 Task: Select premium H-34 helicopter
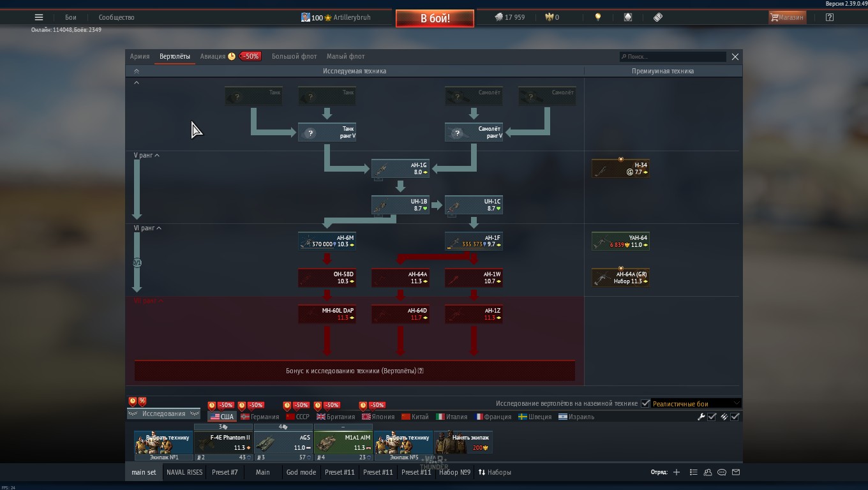pyautogui.click(x=620, y=168)
